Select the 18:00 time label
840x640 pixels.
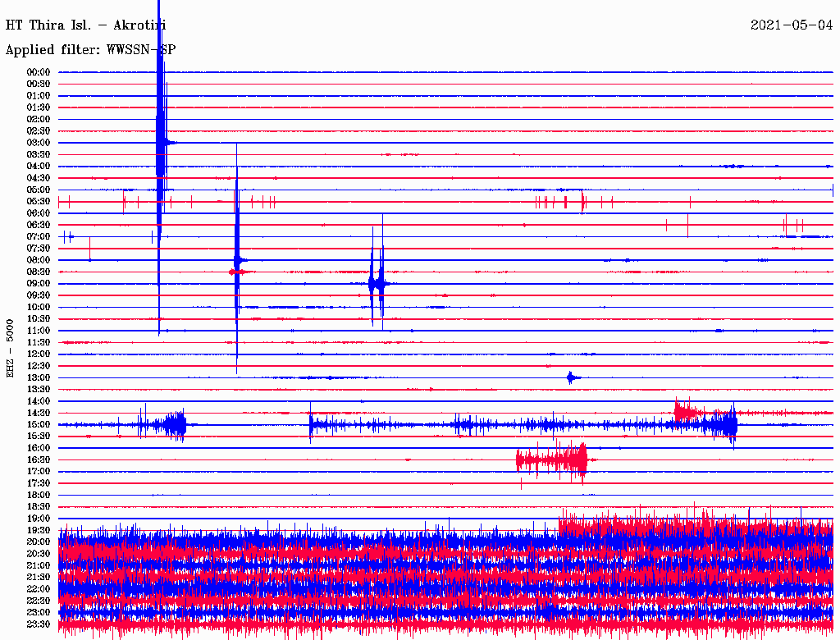click(38, 496)
